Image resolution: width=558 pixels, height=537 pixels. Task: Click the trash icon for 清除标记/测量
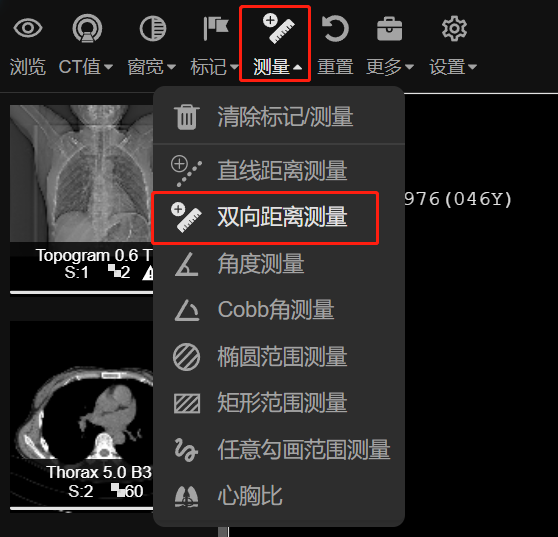(186, 117)
